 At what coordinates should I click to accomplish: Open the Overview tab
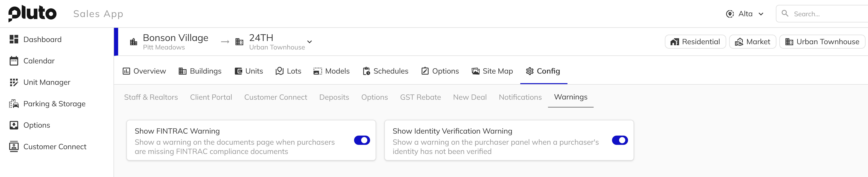pos(144,71)
